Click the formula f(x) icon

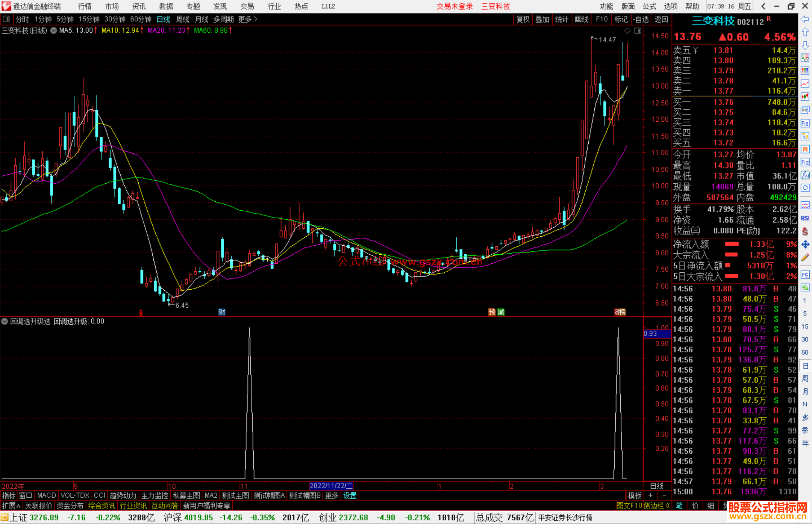805,175
